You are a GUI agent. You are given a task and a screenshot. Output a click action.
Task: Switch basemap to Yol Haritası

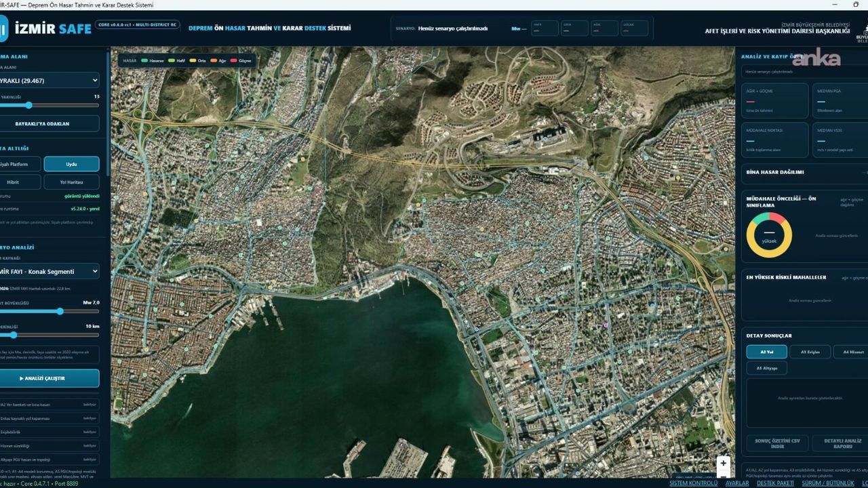71,182
